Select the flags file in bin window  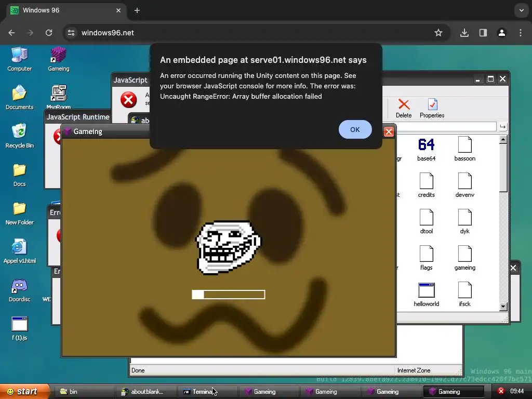(426, 258)
